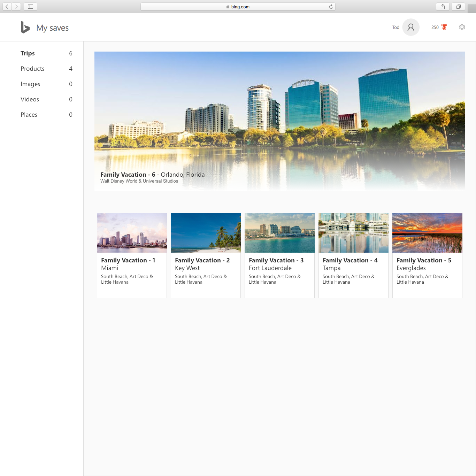The height and width of the screenshot is (476, 476).
Task: Open the Miami trip thumbnail
Action: [132, 233]
